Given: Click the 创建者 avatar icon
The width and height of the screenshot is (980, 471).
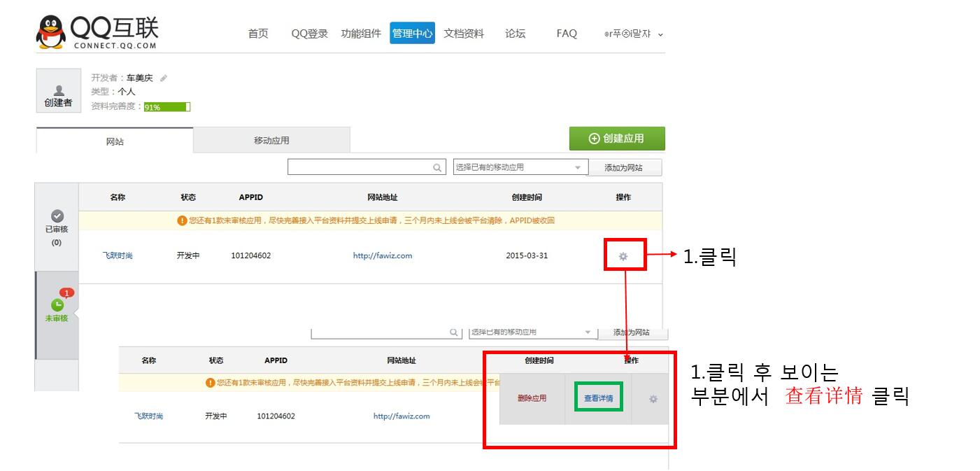Looking at the screenshot, I should pyautogui.click(x=59, y=91).
